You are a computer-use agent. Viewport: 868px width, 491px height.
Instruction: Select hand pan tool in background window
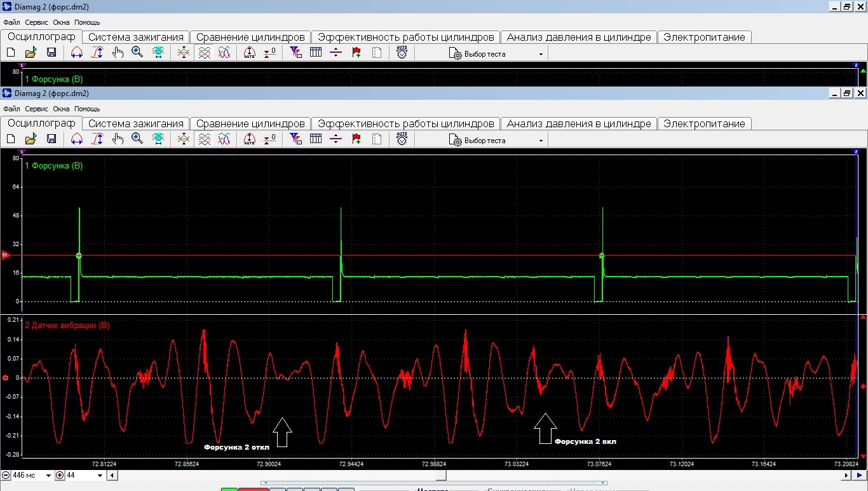point(118,53)
